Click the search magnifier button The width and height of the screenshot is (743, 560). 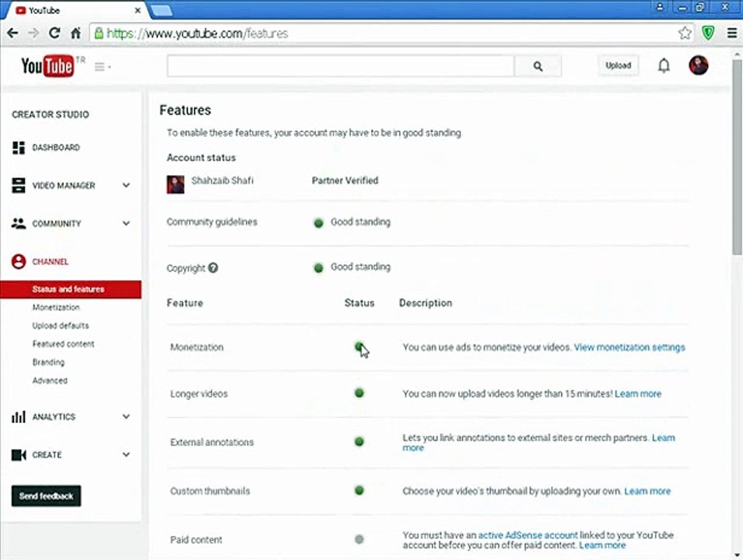[x=538, y=66]
